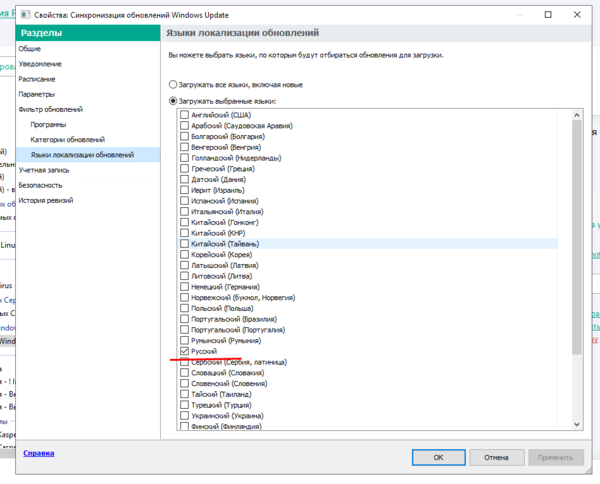Maximize the properties dialog window

point(548,15)
